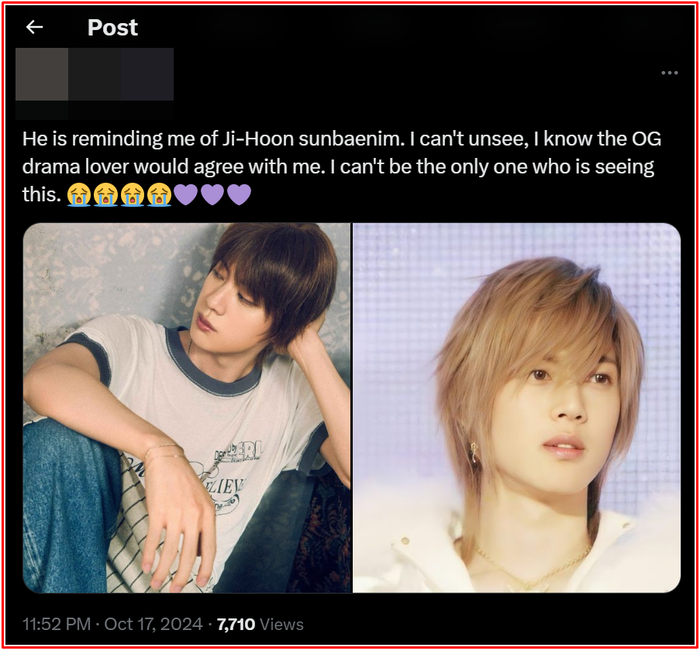Click the second crying face emoji
Screen dimensions: 700x650
(106, 195)
